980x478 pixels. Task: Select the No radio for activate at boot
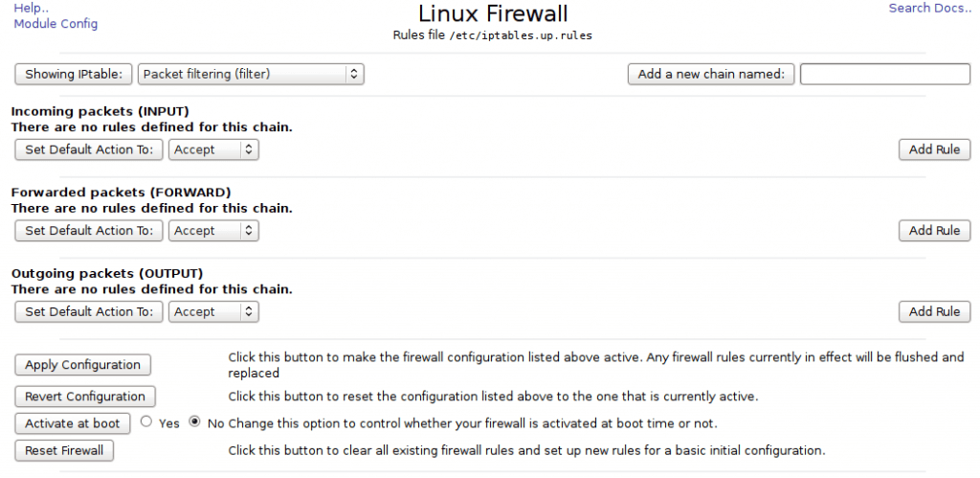[195, 421]
